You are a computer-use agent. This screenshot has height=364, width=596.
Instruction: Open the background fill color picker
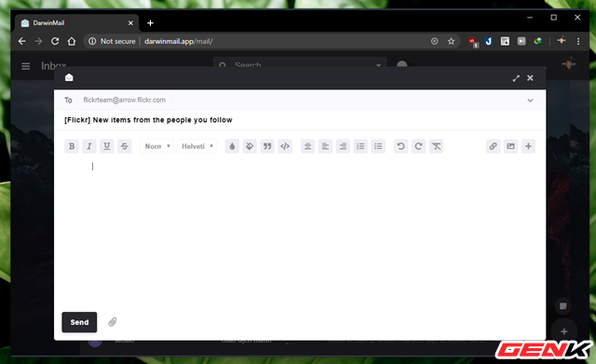coord(250,146)
